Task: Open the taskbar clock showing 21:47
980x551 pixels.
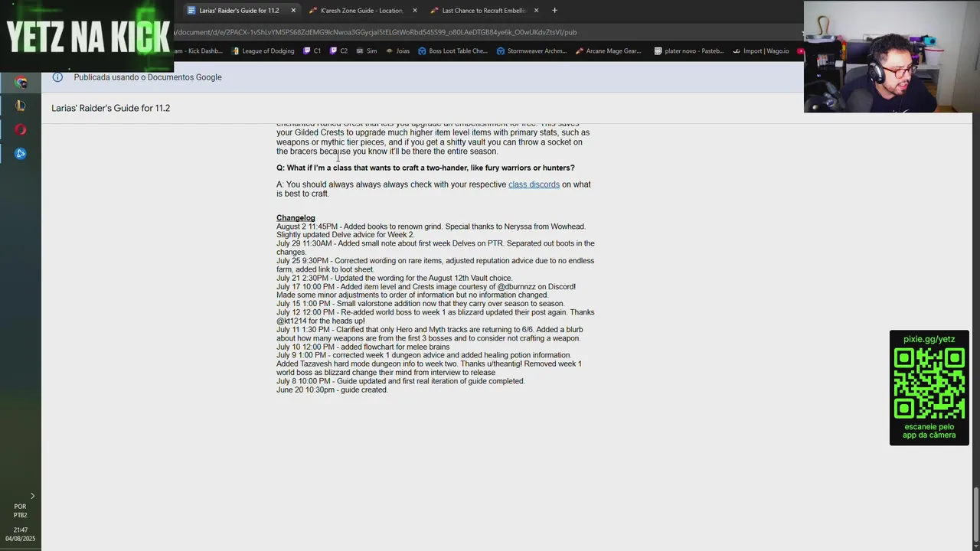Action: click(x=20, y=534)
